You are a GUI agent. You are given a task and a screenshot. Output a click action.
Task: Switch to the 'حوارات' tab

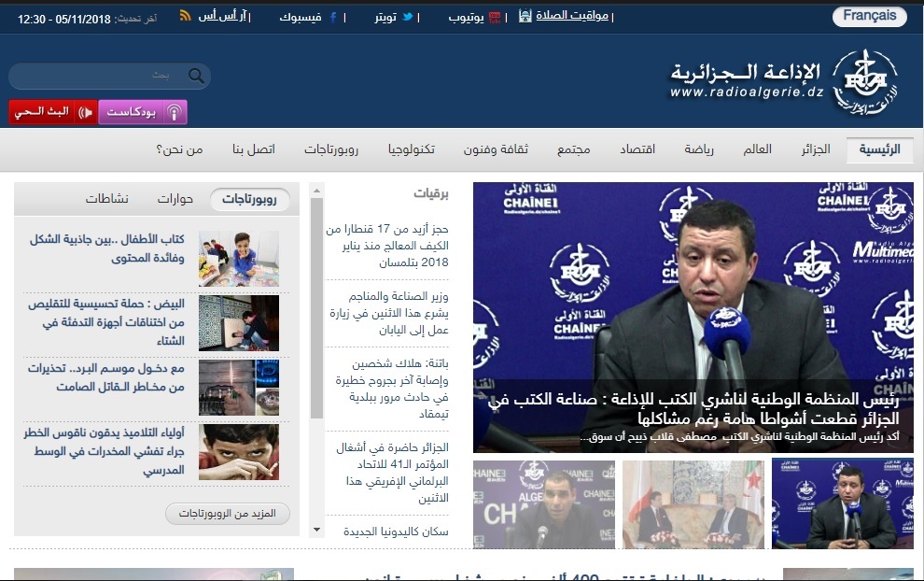[x=175, y=199]
